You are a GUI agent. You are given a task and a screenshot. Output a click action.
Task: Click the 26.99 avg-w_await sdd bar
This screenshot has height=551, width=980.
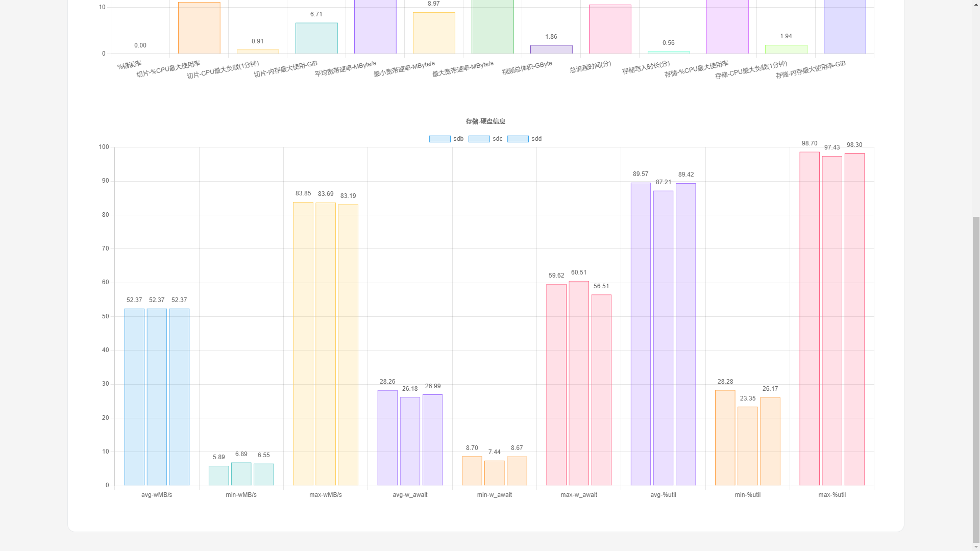[x=432, y=440]
